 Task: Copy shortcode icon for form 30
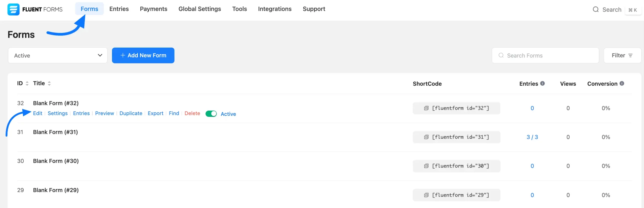[x=426, y=166]
